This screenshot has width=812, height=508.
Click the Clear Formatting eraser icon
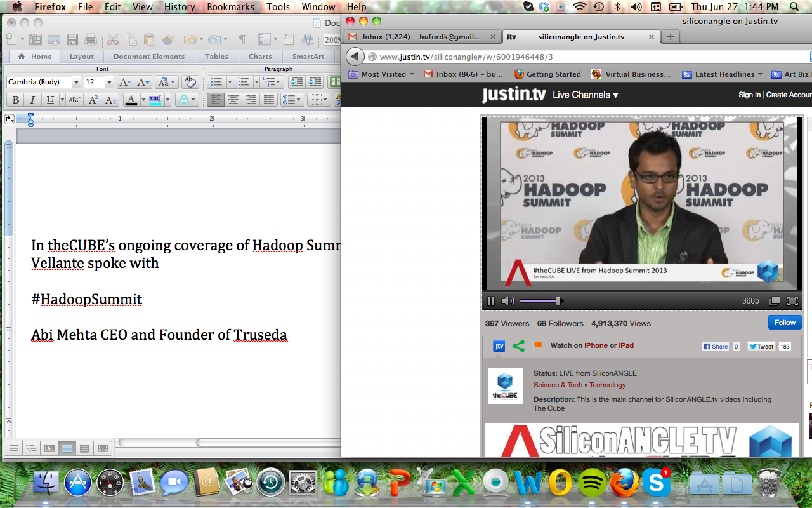(190, 82)
